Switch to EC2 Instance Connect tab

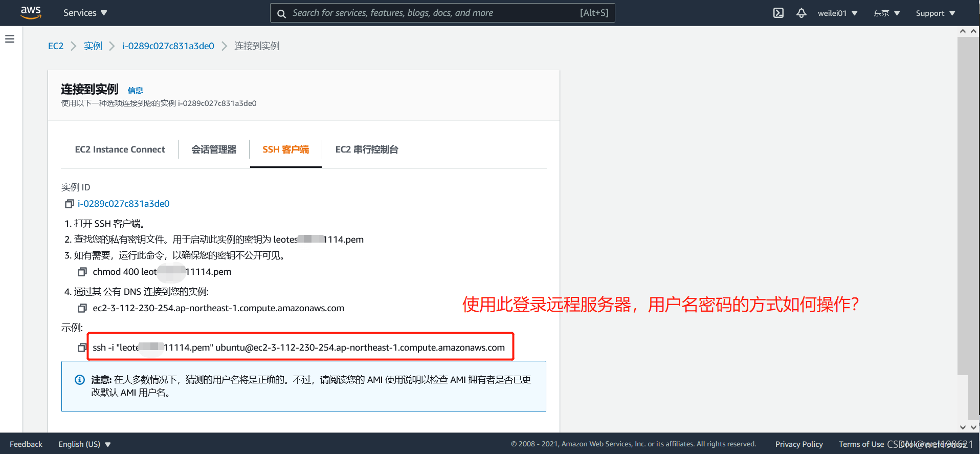click(x=120, y=149)
